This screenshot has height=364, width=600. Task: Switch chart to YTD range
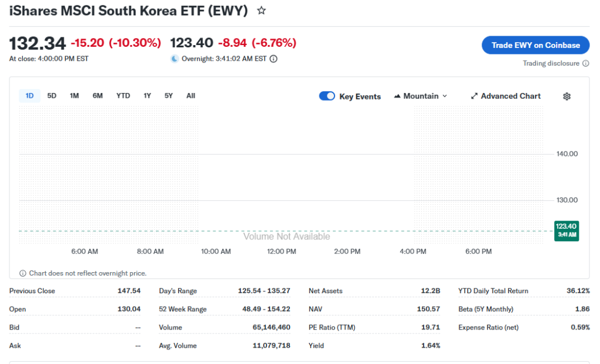click(123, 96)
